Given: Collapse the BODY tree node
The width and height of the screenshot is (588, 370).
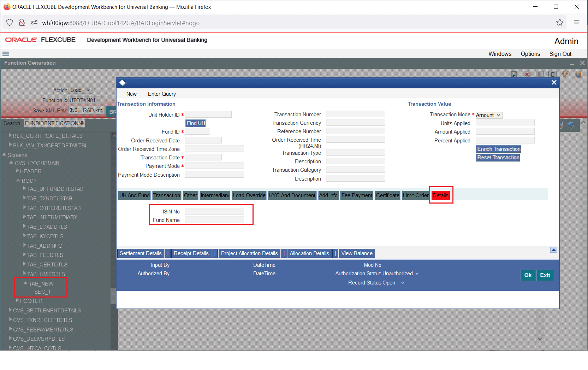Looking at the screenshot, I should [18, 180].
